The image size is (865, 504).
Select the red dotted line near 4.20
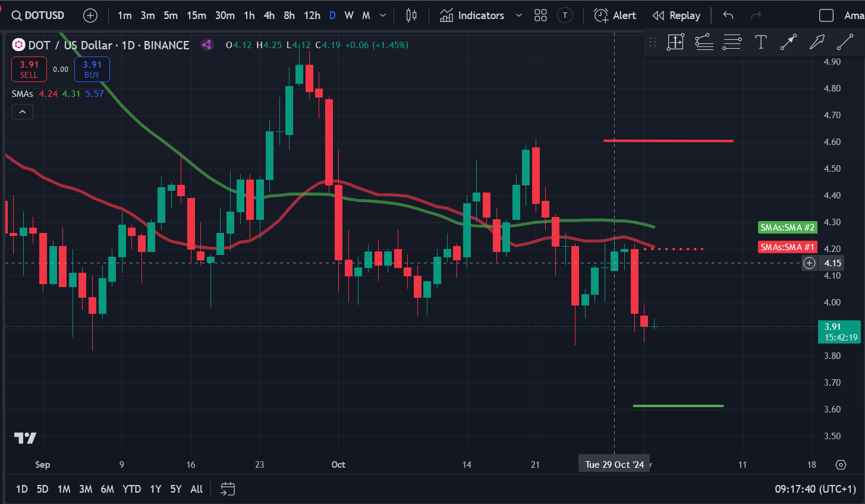(x=674, y=249)
